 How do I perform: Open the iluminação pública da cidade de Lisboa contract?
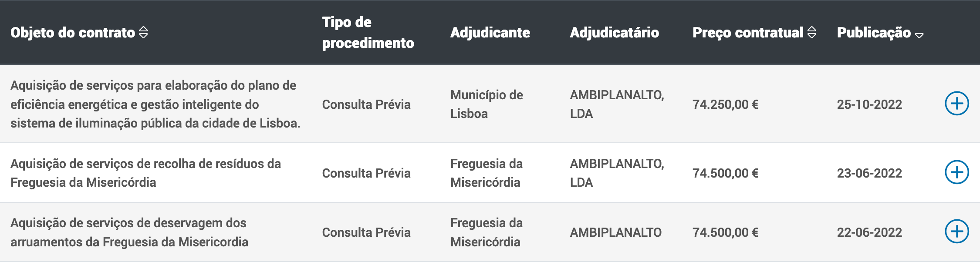coord(155,104)
